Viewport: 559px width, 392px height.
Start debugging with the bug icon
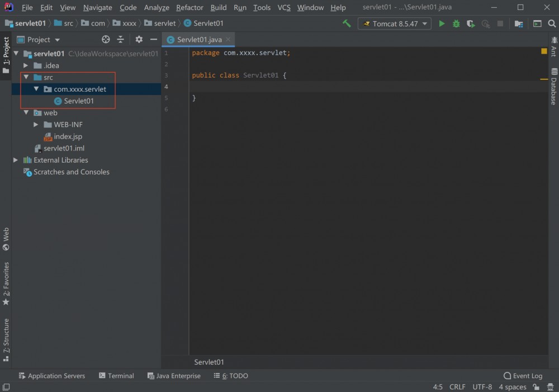[456, 23]
